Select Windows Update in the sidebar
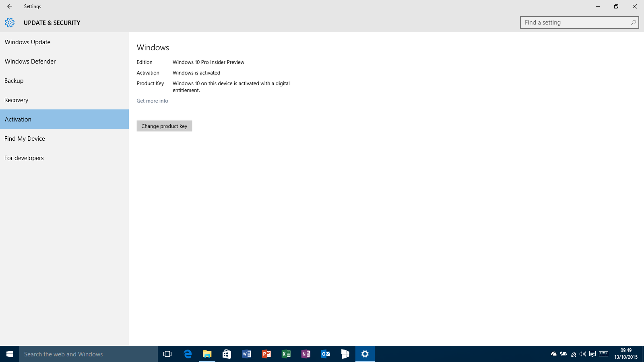 [64, 42]
